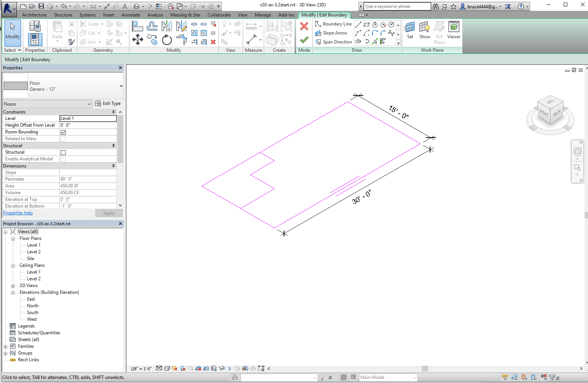Screen dimensions: 588x383
Task: Open the Manage ribbon tab
Action: (x=263, y=15)
